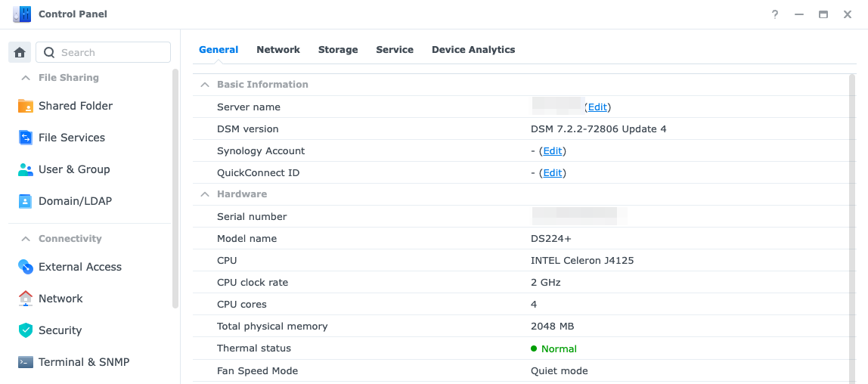
Task: Click the Control Panel app icon in title bar
Action: tap(22, 14)
